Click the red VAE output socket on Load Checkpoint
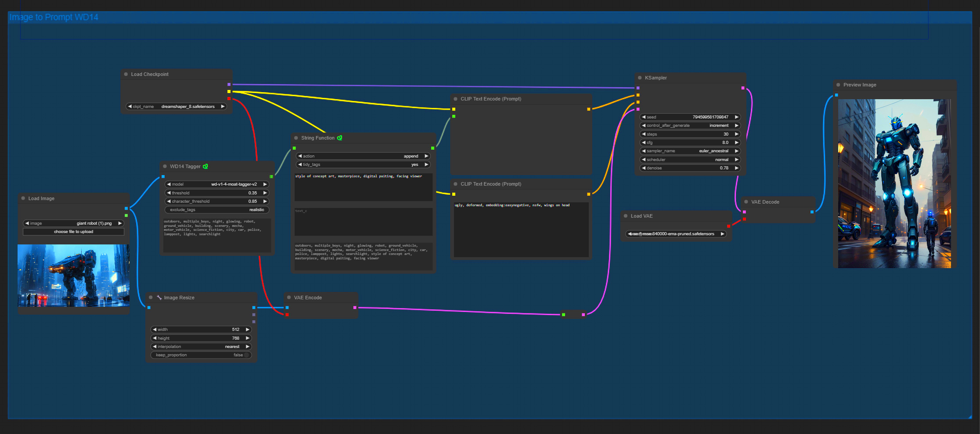The width and height of the screenshot is (980, 434). click(x=229, y=98)
